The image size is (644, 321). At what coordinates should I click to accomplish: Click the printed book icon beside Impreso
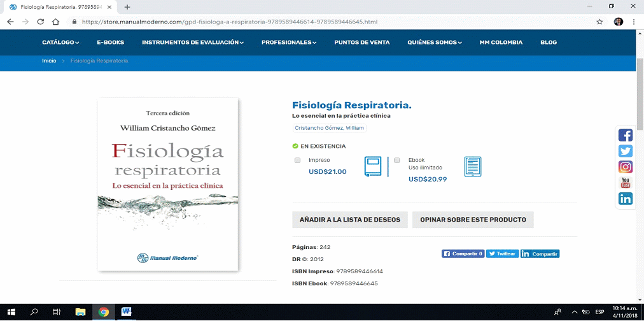tap(372, 166)
